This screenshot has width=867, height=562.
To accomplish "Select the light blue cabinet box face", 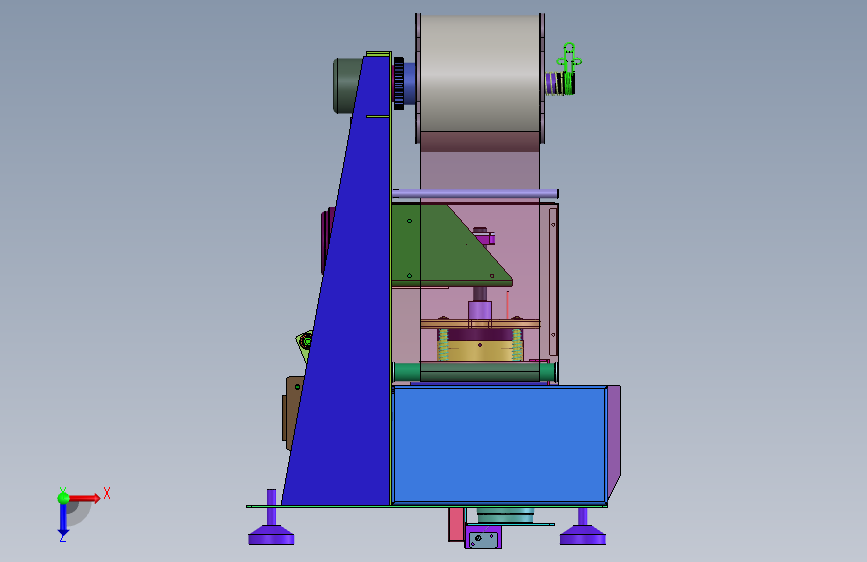I will tap(499, 444).
